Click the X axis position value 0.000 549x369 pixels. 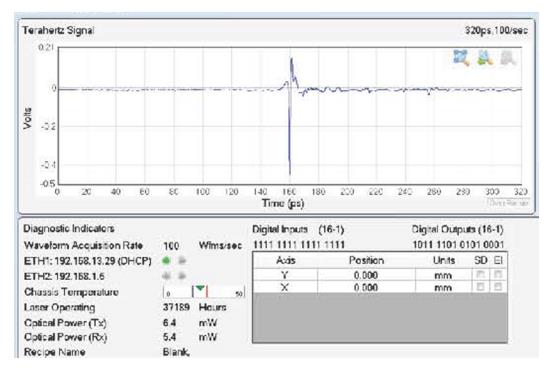(366, 288)
